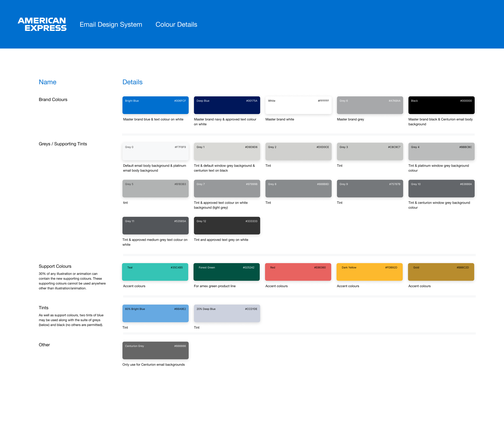504x425 pixels.
Task: Click 'Accent colours' caption under Dark Yellow
Action: pyautogui.click(x=348, y=286)
